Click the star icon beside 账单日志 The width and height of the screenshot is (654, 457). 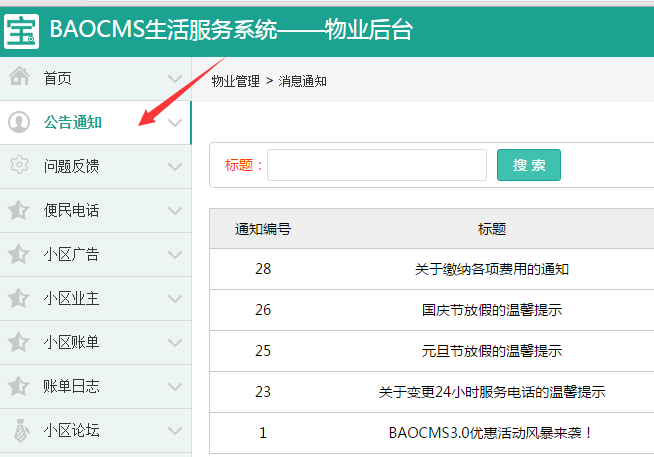pyautogui.click(x=18, y=386)
